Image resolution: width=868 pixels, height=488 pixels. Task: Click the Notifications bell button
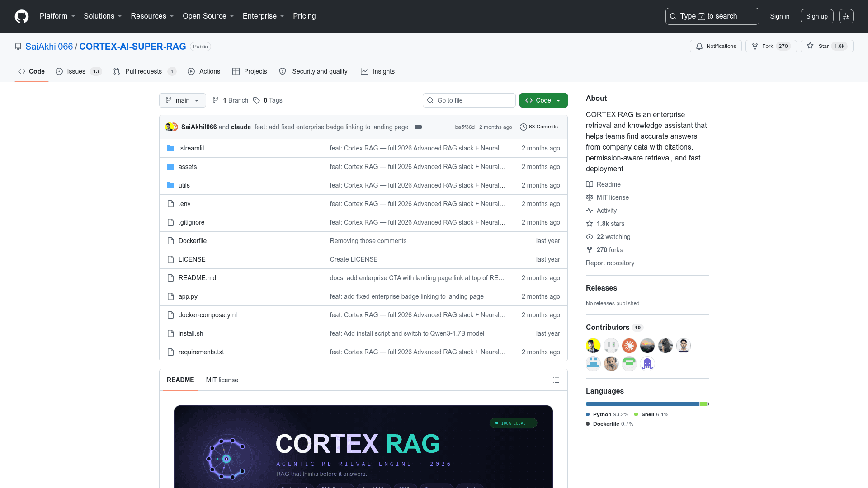point(716,46)
